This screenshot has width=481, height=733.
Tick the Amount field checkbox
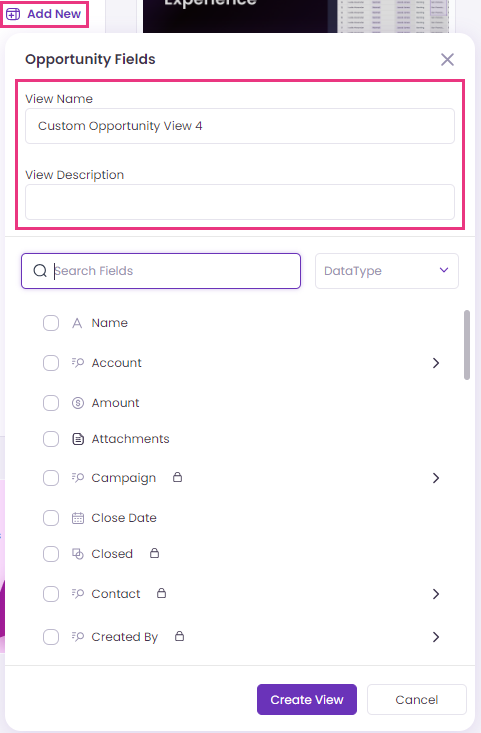tap(51, 403)
